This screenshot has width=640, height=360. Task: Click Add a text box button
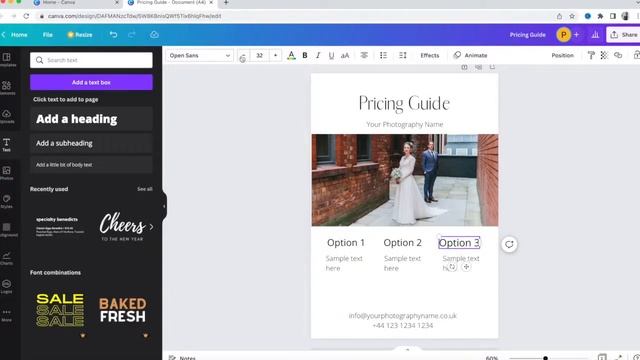tap(91, 82)
